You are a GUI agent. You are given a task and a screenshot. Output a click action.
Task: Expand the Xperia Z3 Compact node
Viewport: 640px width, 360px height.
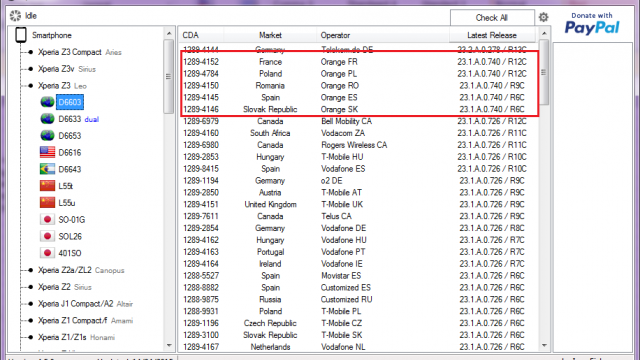[30, 52]
